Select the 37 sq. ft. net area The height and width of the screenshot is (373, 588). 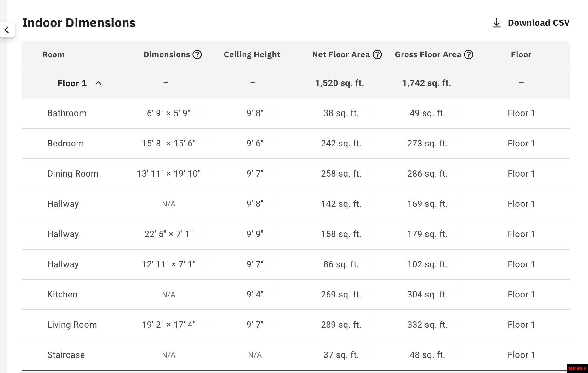click(x=341, y=355)
